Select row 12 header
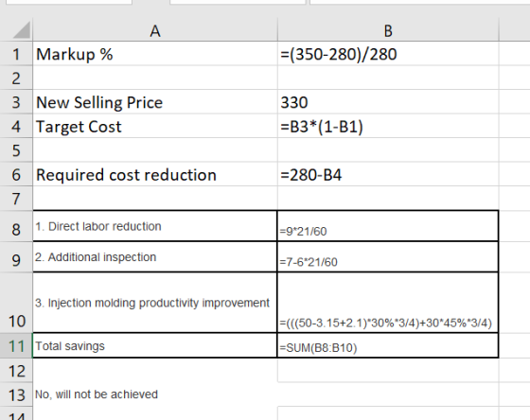 (16, 370)
